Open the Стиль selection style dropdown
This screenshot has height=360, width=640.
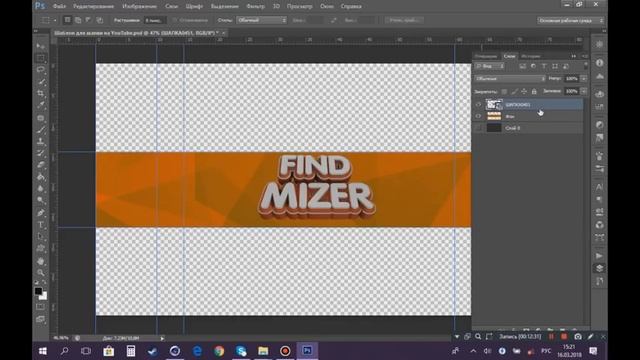click(261, 20)
